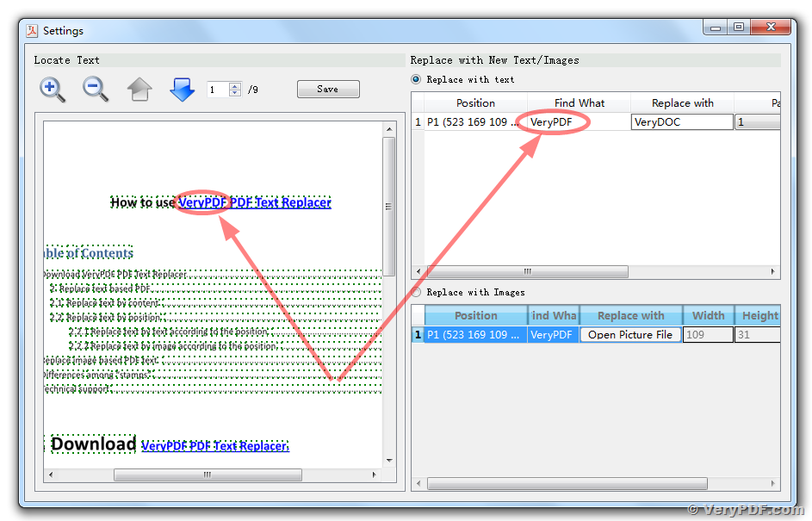Select the Replace with text radio button
Viewport: 812px width, 521px height.
point(417,79)
